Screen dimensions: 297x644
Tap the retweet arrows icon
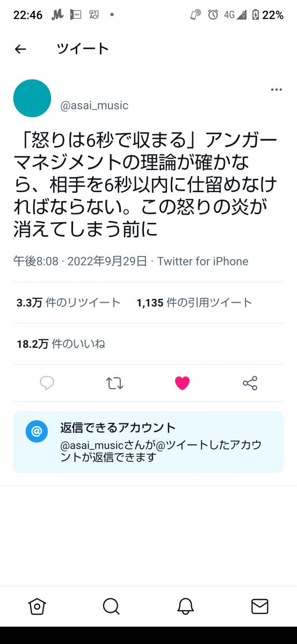tap(114, 383)
